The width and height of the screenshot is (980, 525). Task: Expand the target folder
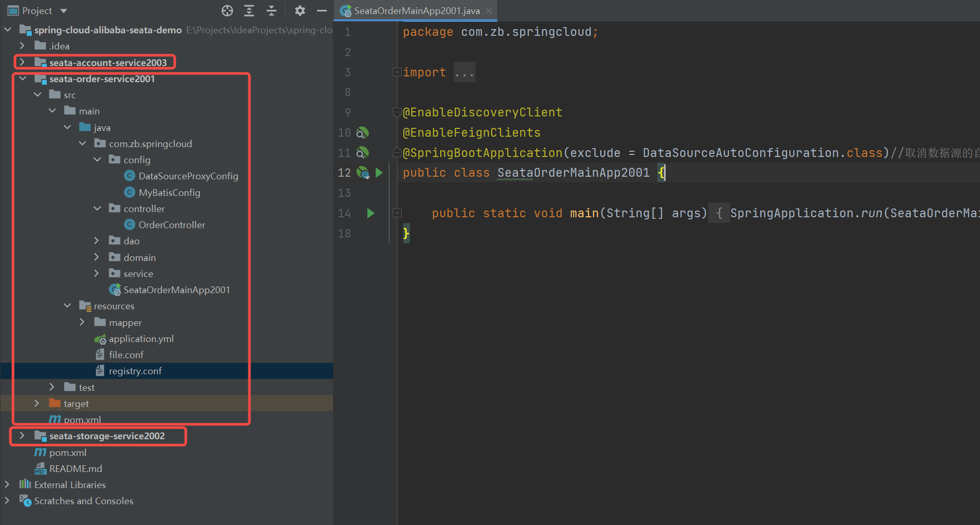click(37, 403)
